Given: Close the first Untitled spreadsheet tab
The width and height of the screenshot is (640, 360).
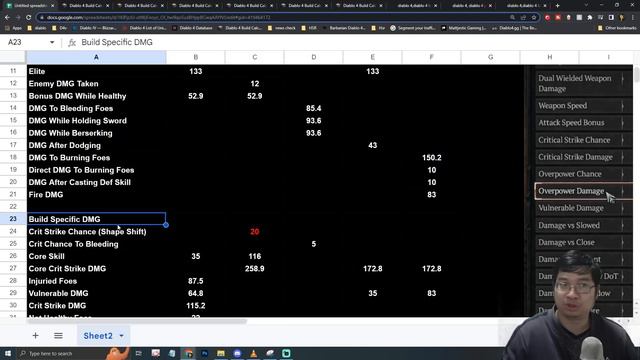Looking at the screenshot, I should [x=52, y=6].
